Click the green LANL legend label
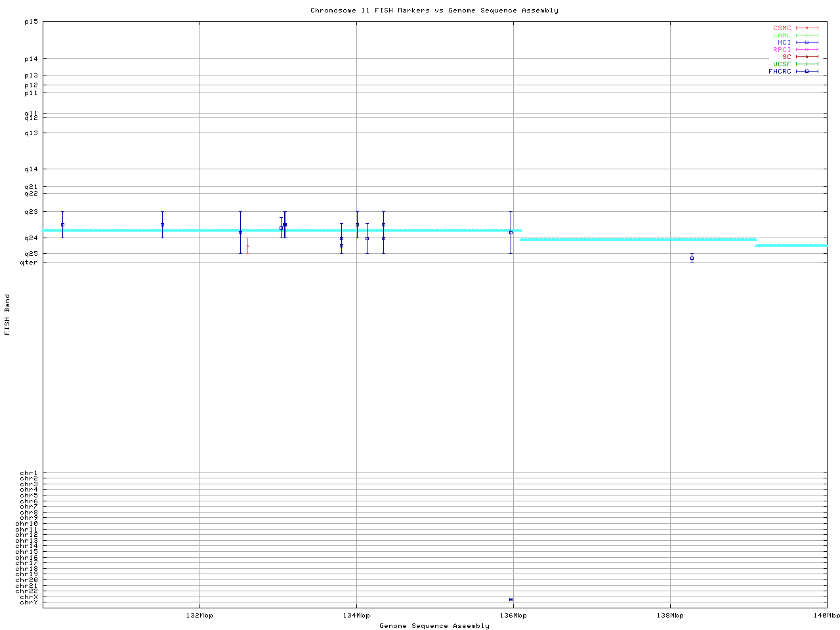 782,35
